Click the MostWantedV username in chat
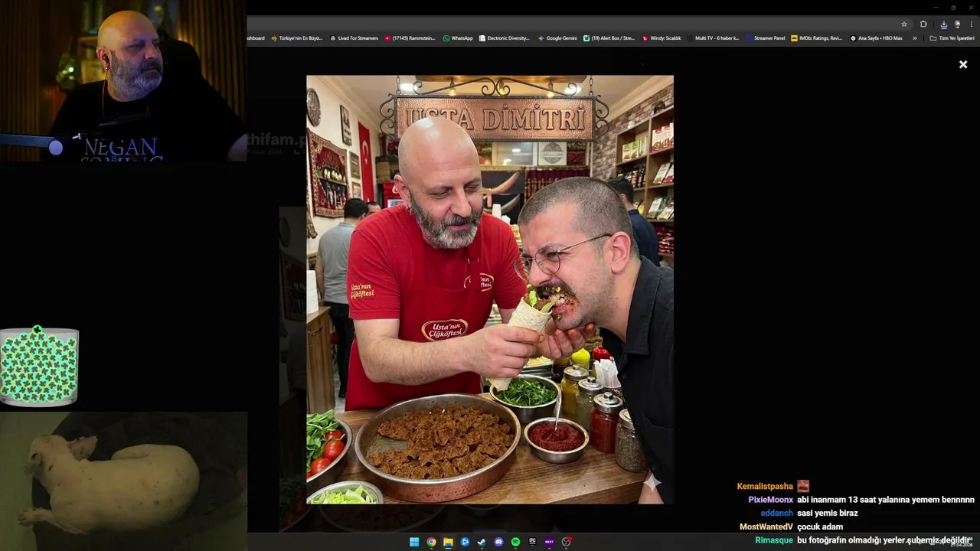The image size is (980, 551). click(x=766, y=527)
